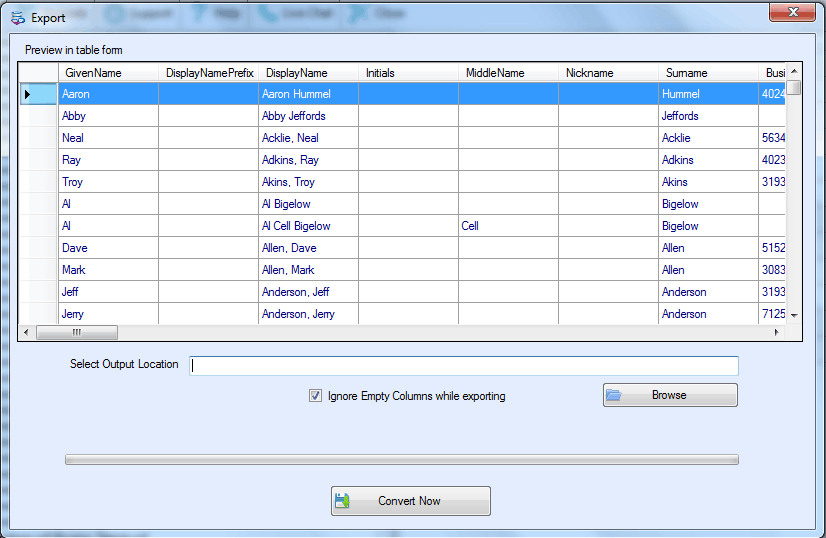This screenshot has width=826, height=538.
Task: Select the Aaron given name cell
Action: coord(109,94)
